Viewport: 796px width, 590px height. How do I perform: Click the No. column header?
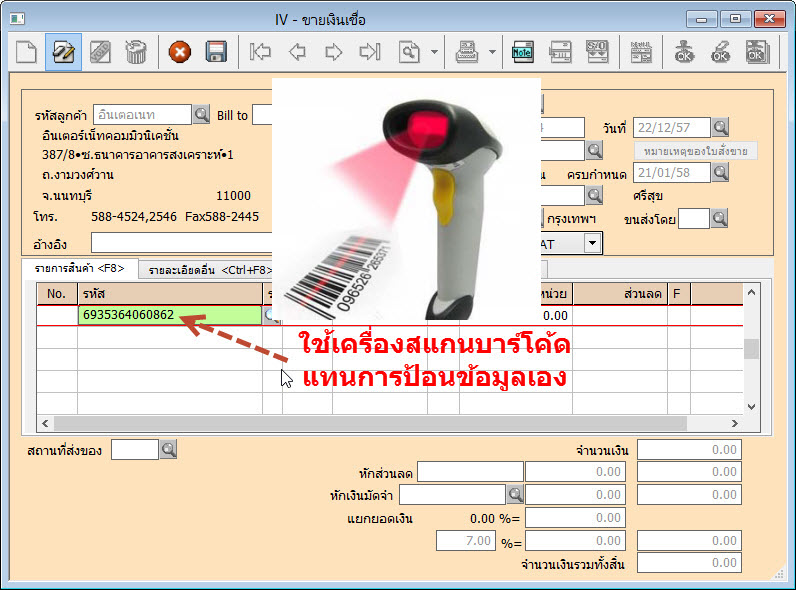click(56, 294)
